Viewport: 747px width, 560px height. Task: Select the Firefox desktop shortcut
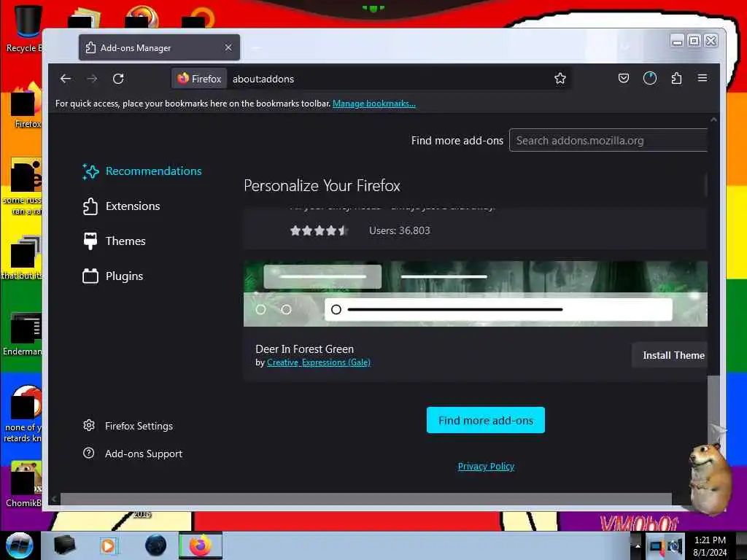click(26, 106)
